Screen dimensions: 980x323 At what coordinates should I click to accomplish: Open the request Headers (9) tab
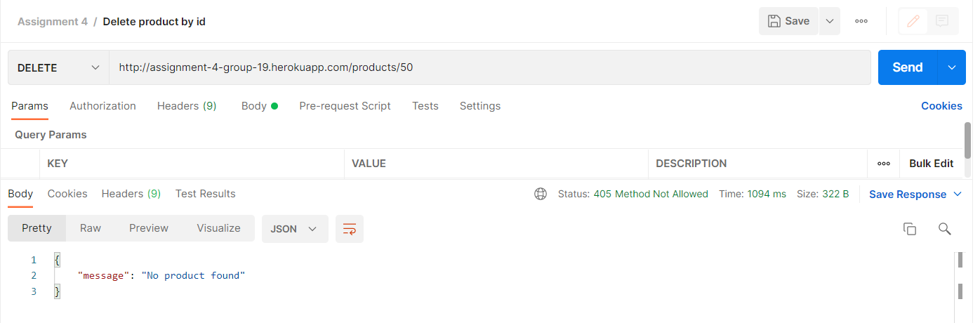[187, 106]
